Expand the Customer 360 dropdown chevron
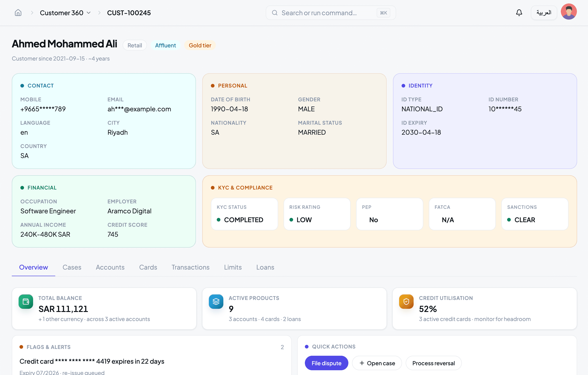Viewport: 588px width, 375px height. click(89, 13)
